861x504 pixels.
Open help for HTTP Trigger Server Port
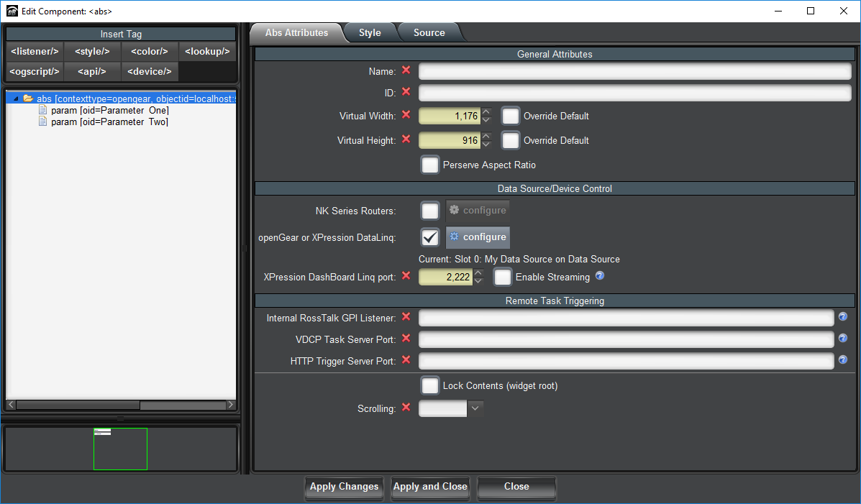(843, 359)
